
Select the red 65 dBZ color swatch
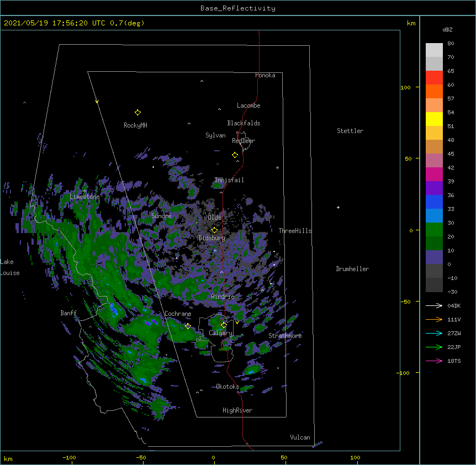click(434, 78)
